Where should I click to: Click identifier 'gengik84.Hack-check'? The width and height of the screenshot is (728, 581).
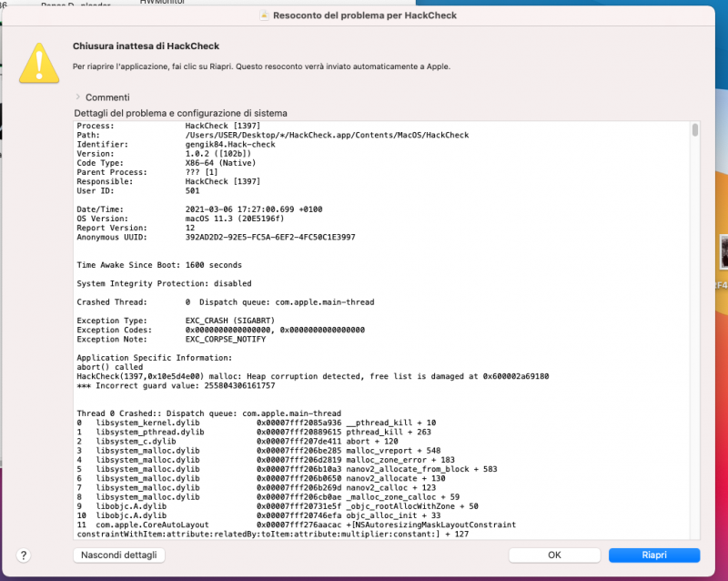pos(230,144)
